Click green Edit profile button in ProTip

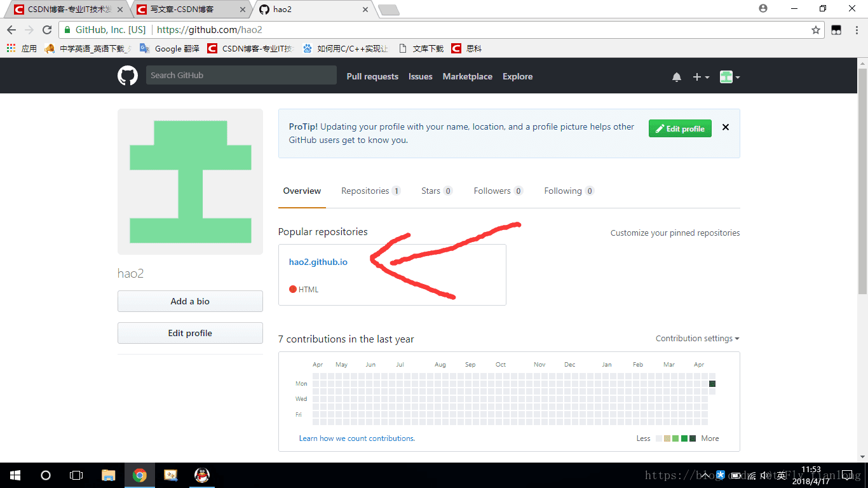click(x=680, y=128)
